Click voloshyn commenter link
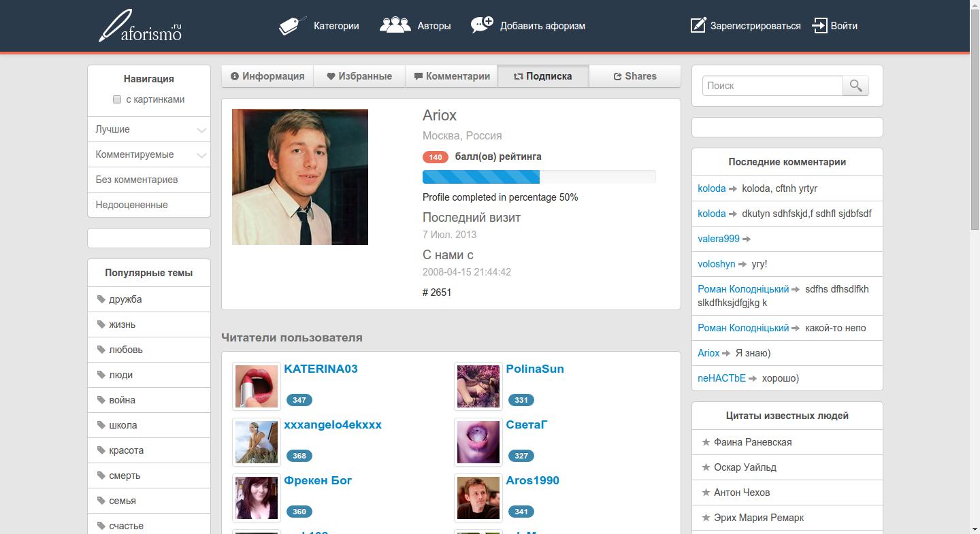Viewport: 980px width, 534px height. point(717,264)
